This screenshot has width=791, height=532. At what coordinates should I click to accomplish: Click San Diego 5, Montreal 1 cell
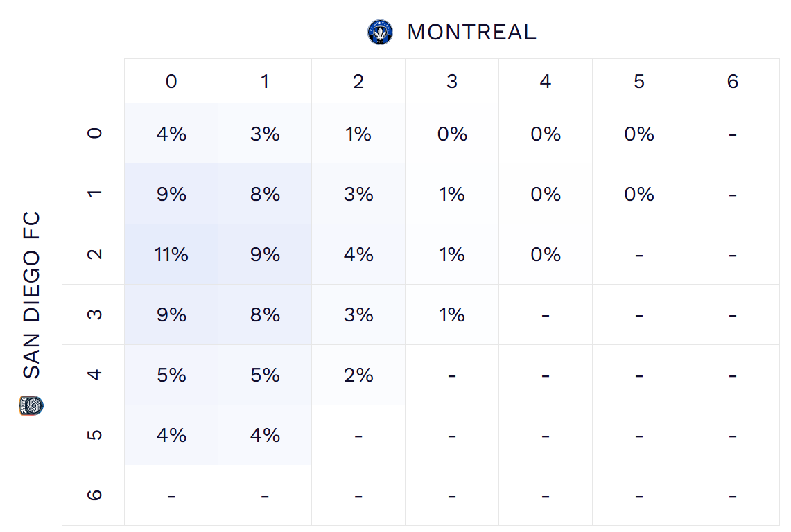[x=265, y=435]
